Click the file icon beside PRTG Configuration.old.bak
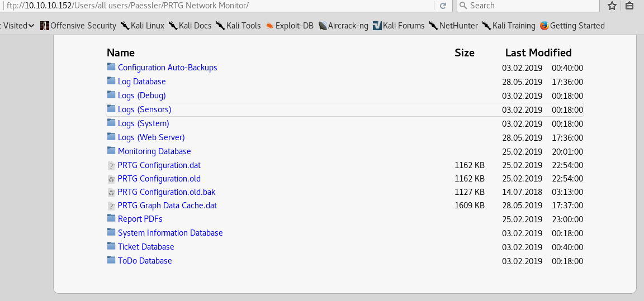644x301 pixels. (111, 192)
